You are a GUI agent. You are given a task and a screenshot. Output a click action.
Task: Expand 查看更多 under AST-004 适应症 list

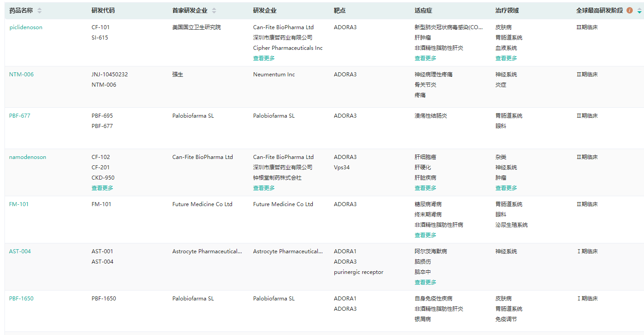[425, 282]
